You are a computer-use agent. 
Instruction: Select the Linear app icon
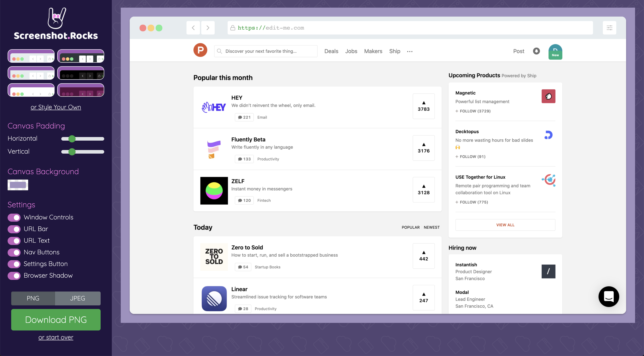tap(214, 298)
